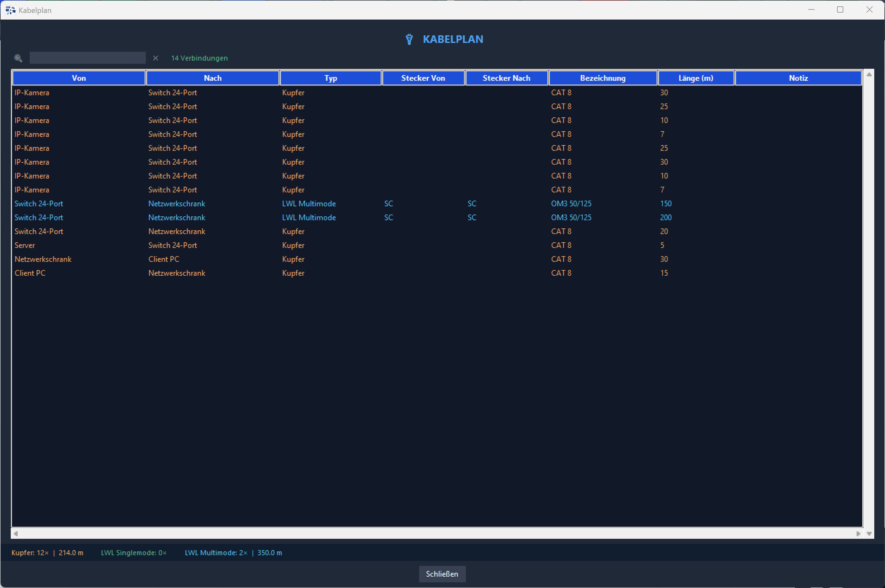Sort by the Notiz column header

point(798,78)
